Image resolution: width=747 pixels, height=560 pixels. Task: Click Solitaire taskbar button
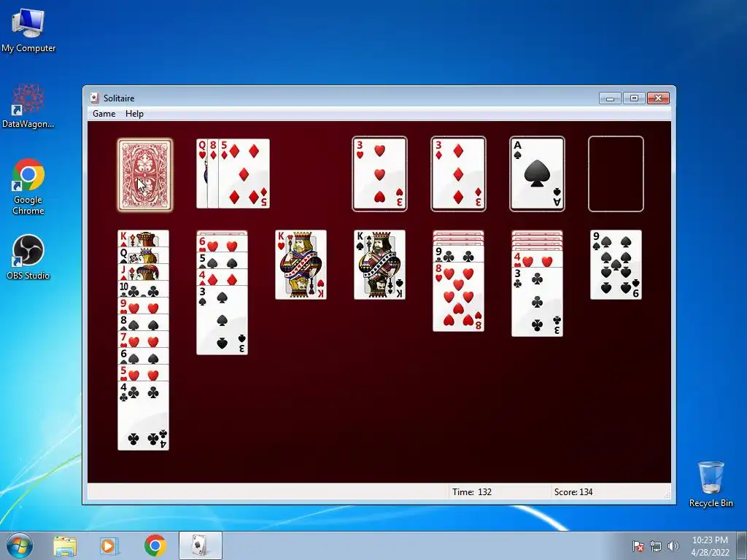pos(201,545)
